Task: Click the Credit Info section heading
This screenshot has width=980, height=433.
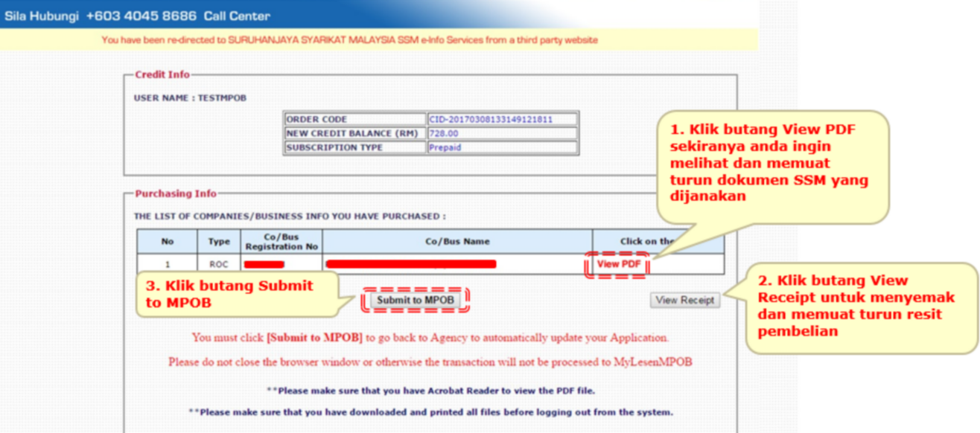Action: coord(162,74)
